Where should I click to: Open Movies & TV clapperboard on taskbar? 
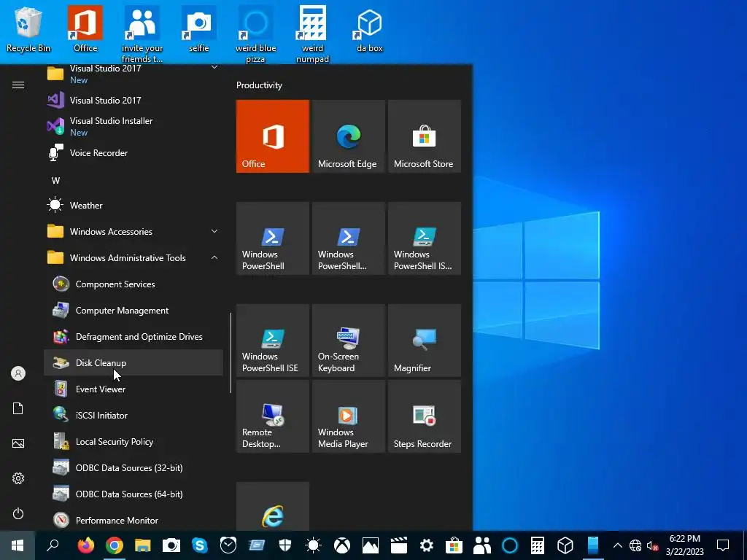pyautogui.click(x=398, y=545)
